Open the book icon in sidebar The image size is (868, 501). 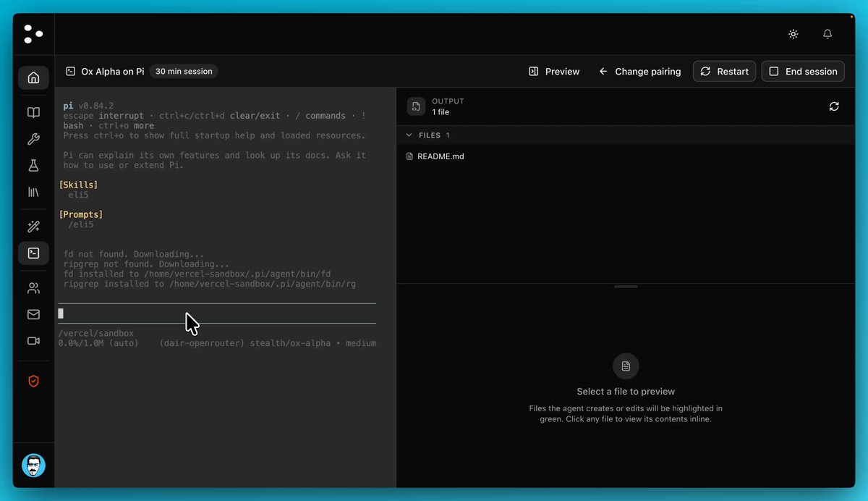tap(33, 113)
